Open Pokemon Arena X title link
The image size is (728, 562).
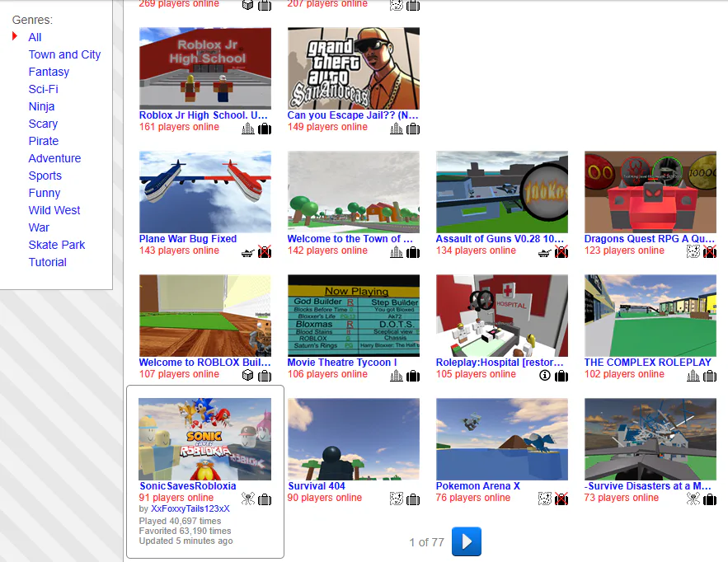click(x=477, y=486)
